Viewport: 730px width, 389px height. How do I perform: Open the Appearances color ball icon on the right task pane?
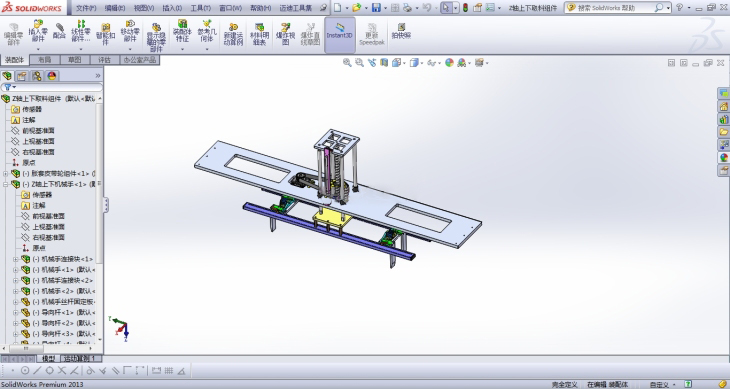723,158
